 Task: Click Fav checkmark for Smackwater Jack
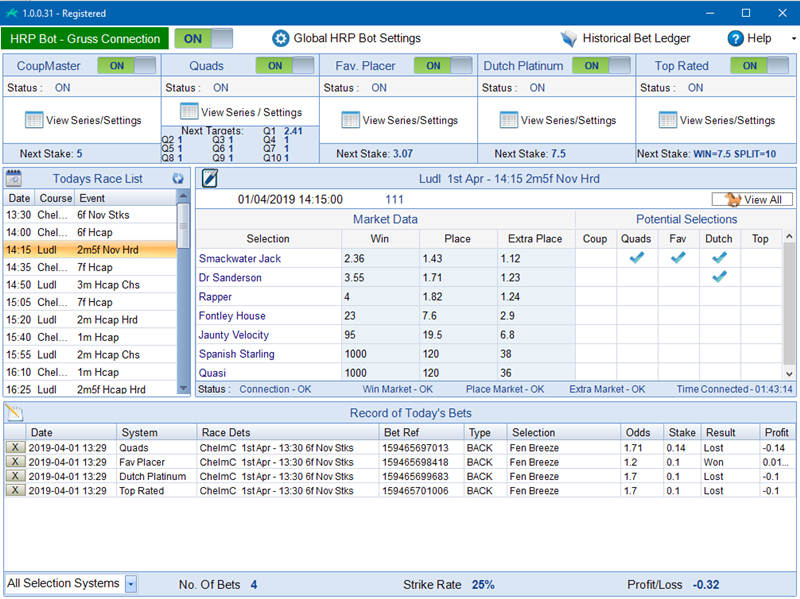(678, 258)
